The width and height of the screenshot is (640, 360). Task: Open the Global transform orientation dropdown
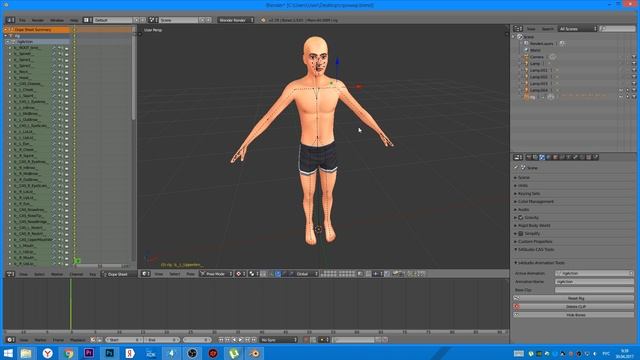click(304, 274)
